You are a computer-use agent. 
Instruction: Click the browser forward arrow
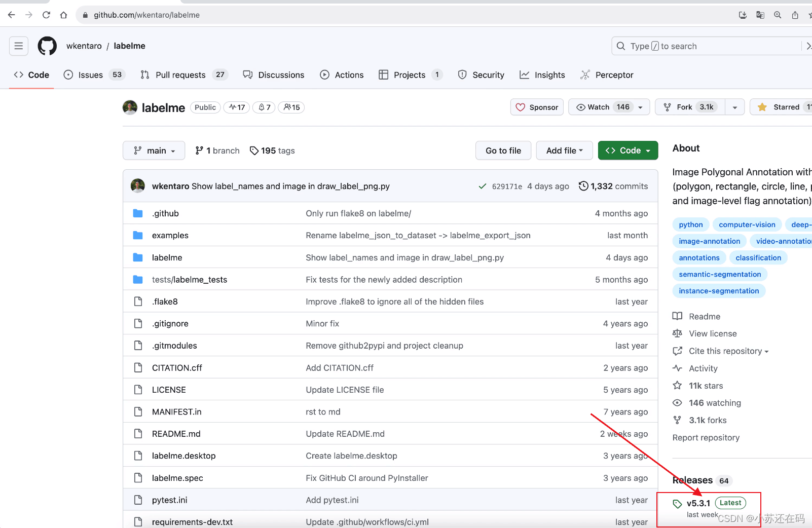click(x=29, y=15)
